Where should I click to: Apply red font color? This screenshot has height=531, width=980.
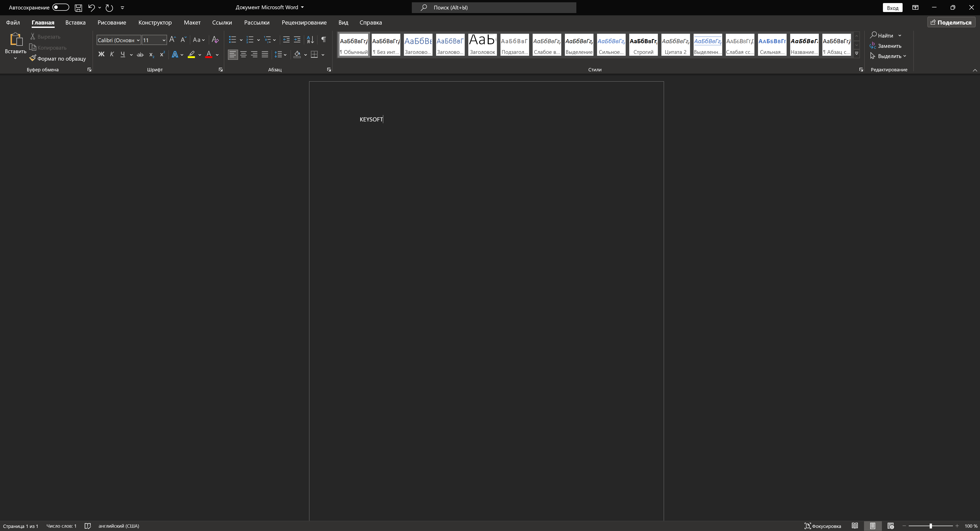(209, 54)
